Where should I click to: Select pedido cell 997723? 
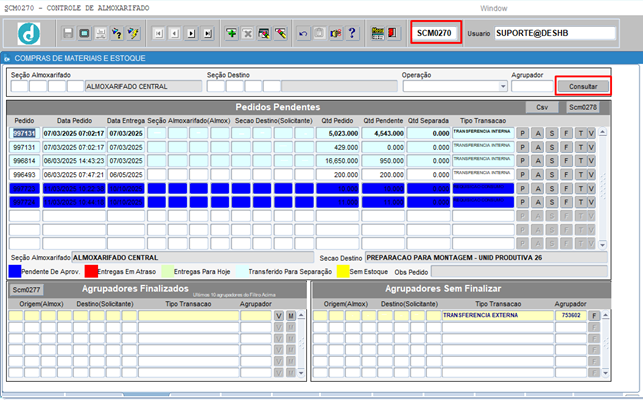tap(25, 189)
